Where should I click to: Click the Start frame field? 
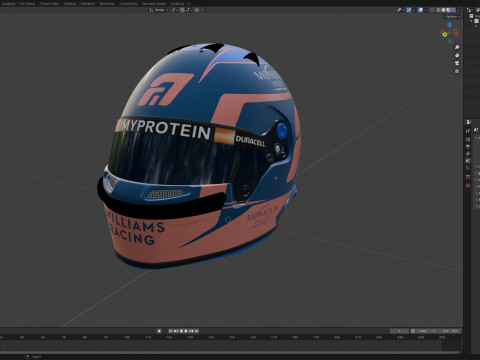[x=428, y=331]
